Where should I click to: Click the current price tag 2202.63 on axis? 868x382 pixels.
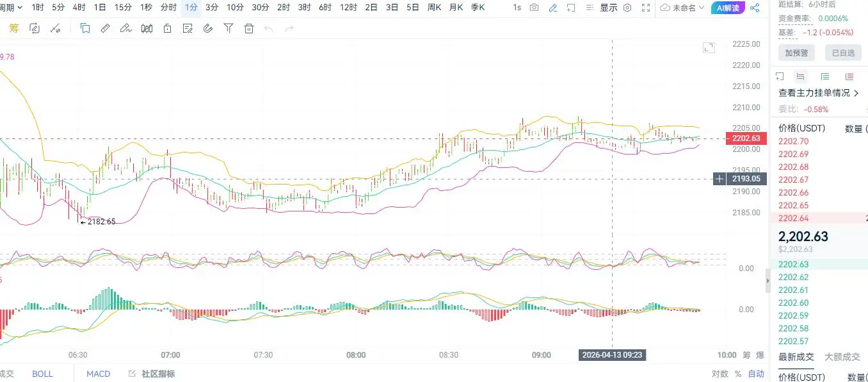click(745, 138)
